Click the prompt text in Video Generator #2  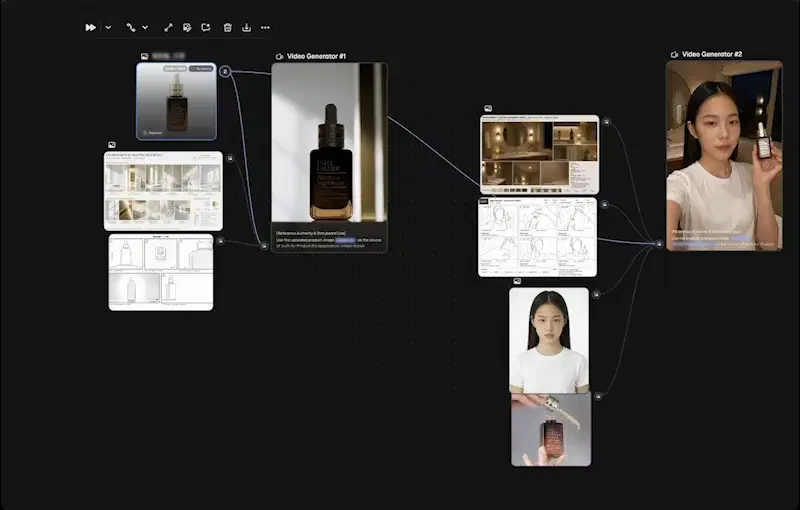tap(724, 238)
